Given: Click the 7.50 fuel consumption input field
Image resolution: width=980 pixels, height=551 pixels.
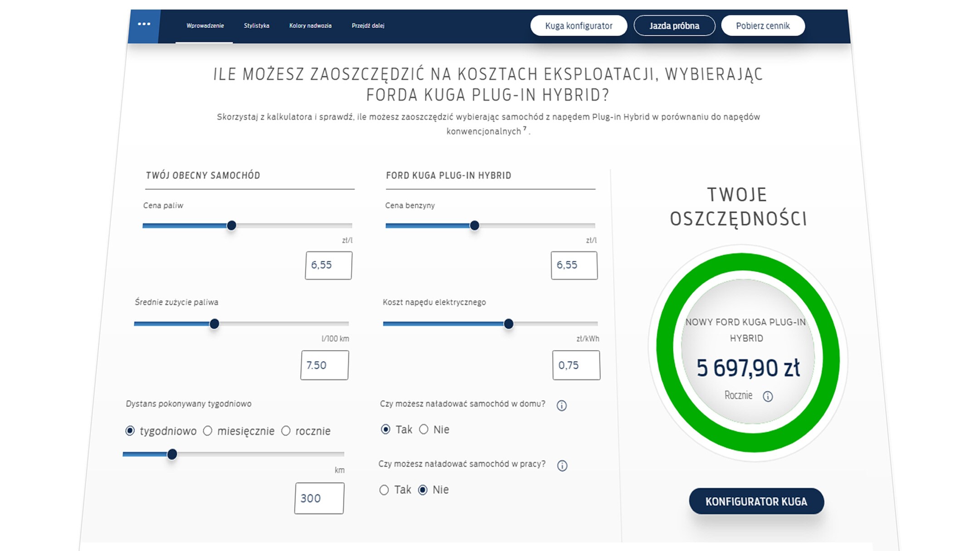Looking at the screenshot, I should 324,365.
